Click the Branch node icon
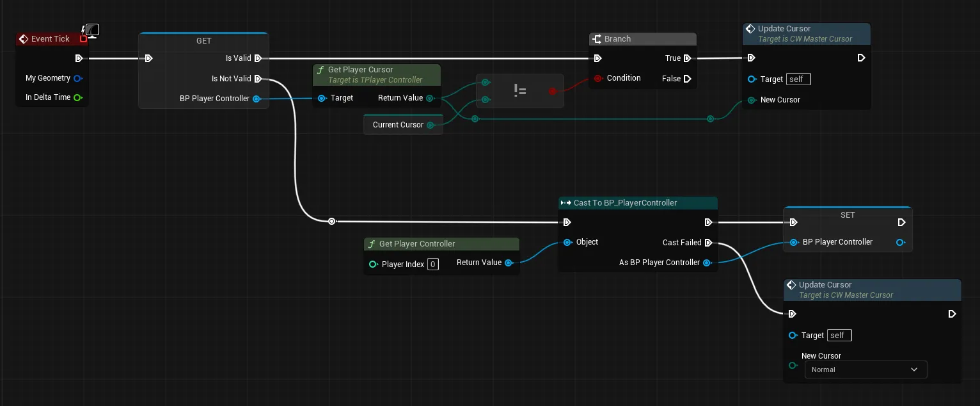This screenshot has width=980, height=406. click(x=597, y=39)
